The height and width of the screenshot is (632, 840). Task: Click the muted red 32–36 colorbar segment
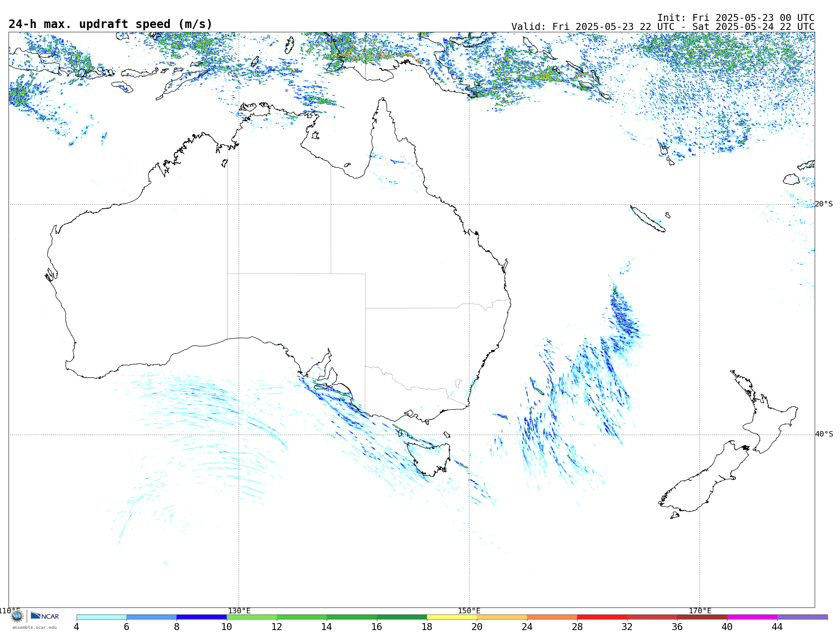[652, 617]
